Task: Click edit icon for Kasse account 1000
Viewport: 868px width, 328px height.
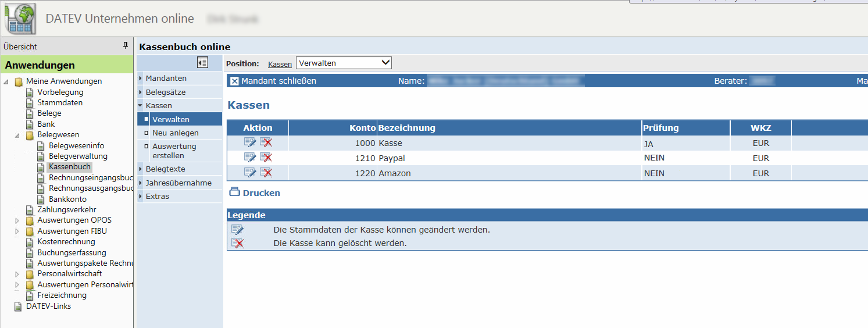Action: 250,142
